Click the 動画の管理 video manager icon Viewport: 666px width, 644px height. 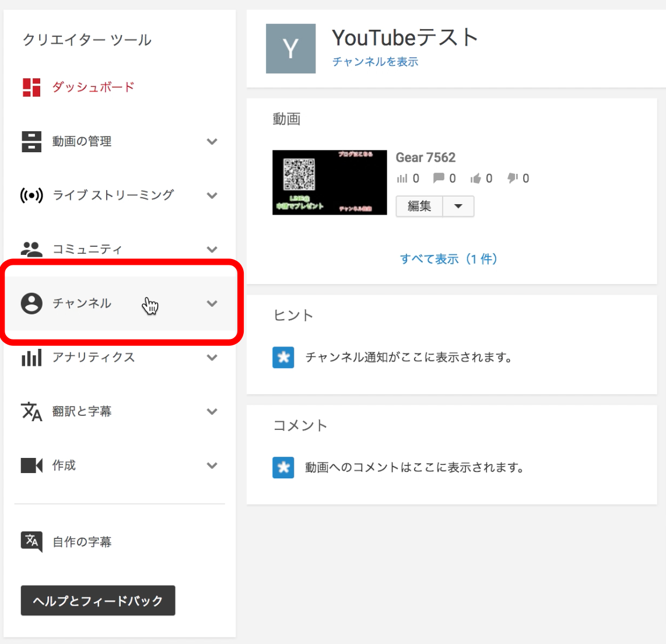pos(31,142)
